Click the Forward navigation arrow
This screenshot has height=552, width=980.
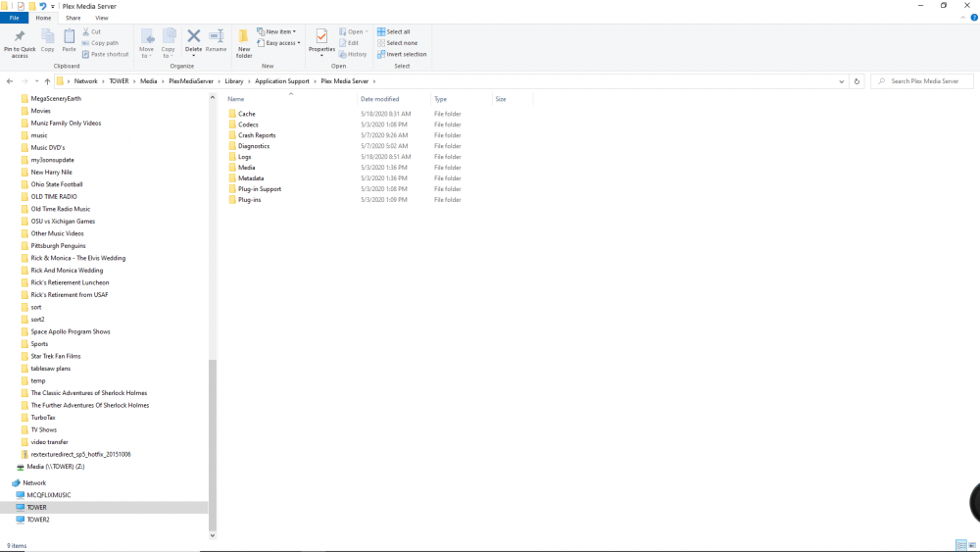coord(25,81)
